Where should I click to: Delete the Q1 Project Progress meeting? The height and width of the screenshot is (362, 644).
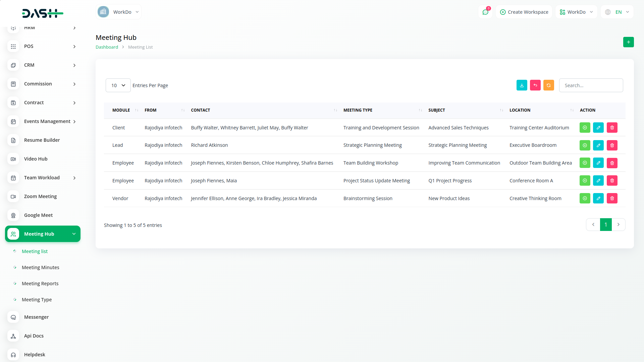click(x=612, y=181)
